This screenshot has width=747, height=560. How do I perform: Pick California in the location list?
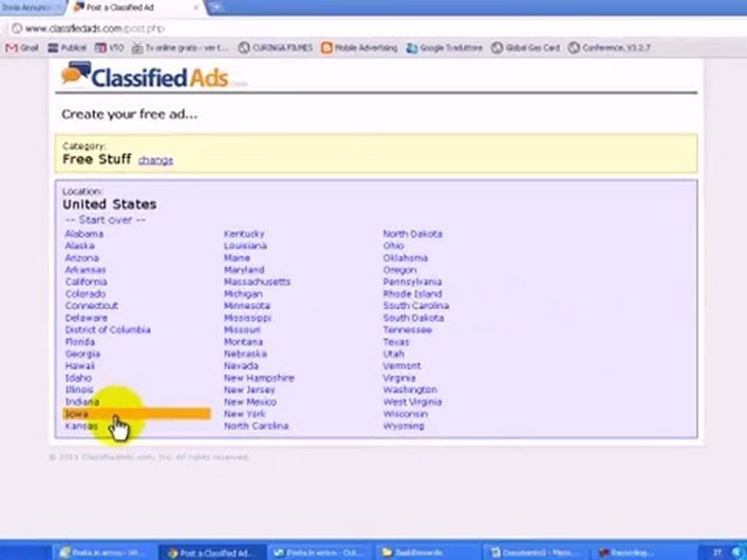click(x=86, y=282)
